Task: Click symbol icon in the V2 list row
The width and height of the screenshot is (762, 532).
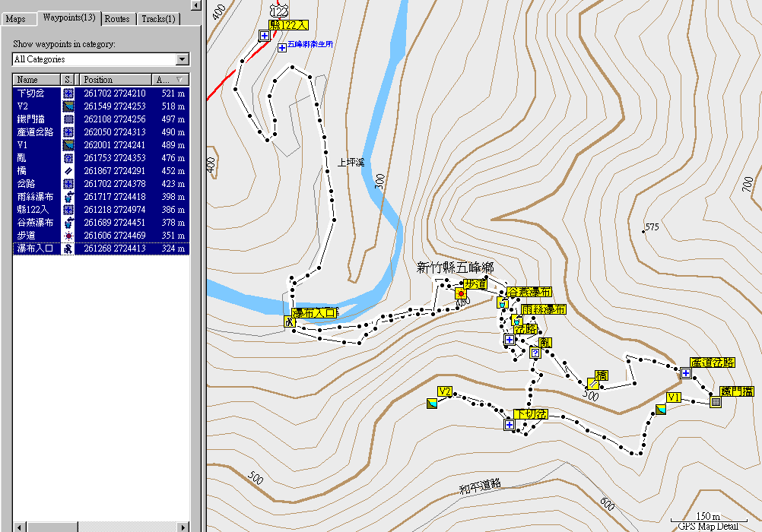Action: tap(68, 106)
